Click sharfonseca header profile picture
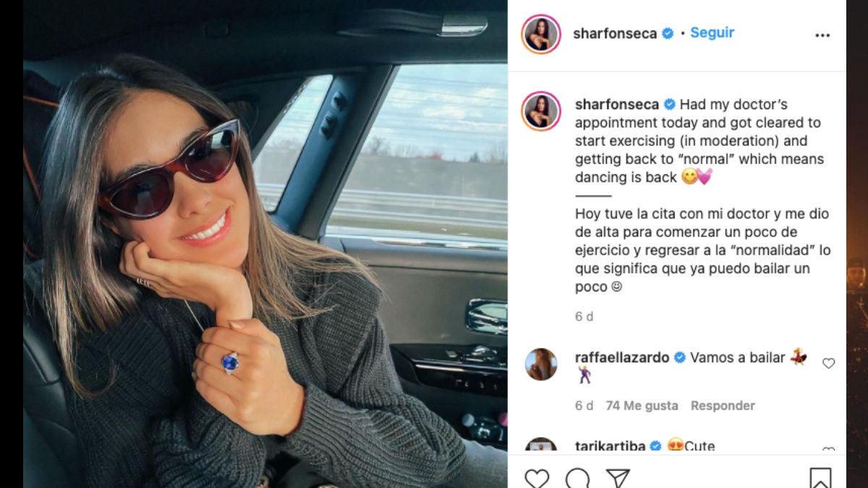The width and height of the screenshot is (868, 488). [541, 34]
